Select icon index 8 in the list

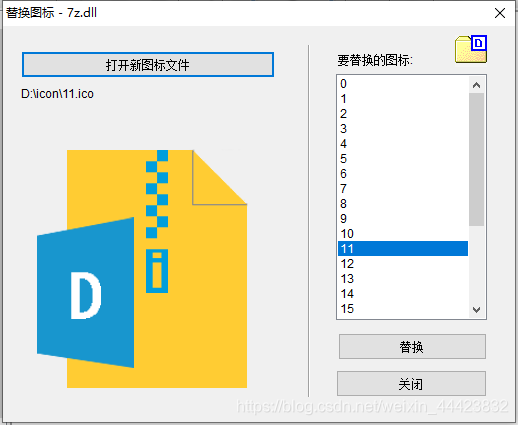pyautogui.click(x=403, y=204)
